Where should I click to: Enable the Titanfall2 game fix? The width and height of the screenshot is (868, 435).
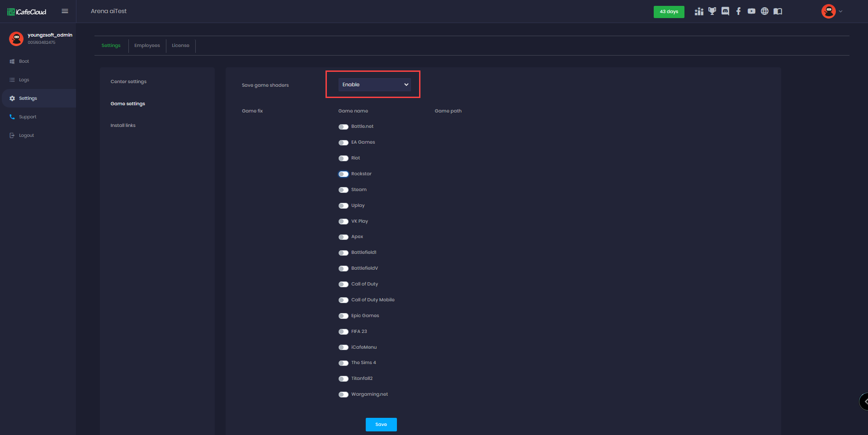344,379
